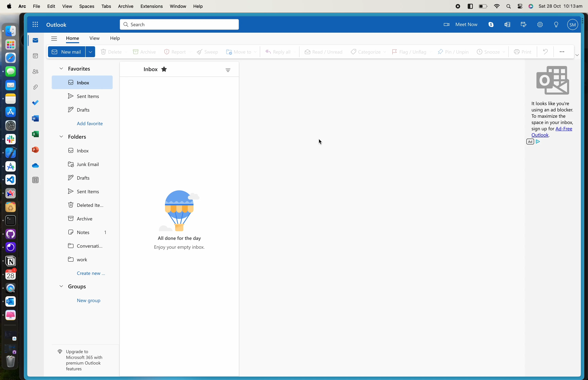
Task: Click the New mail button
Action: 67,52
